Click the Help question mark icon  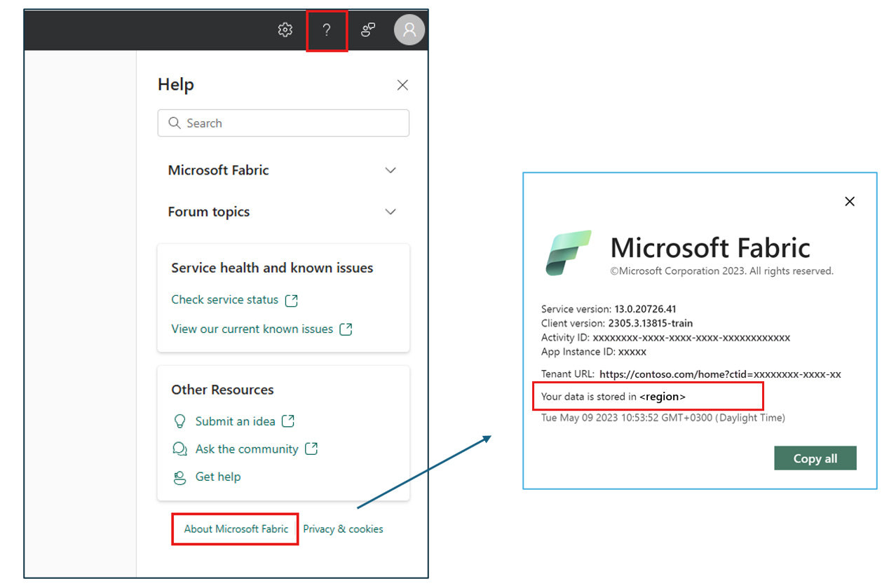(x=327, y=30)
